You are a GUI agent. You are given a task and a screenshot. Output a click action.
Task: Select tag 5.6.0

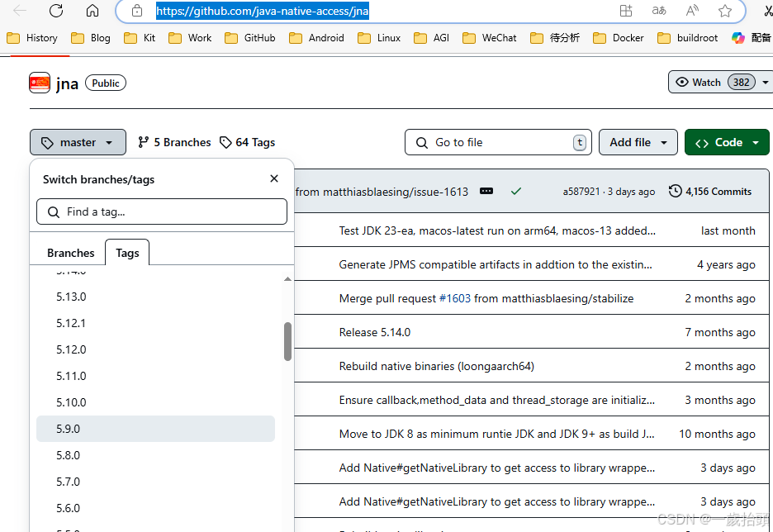155,508
